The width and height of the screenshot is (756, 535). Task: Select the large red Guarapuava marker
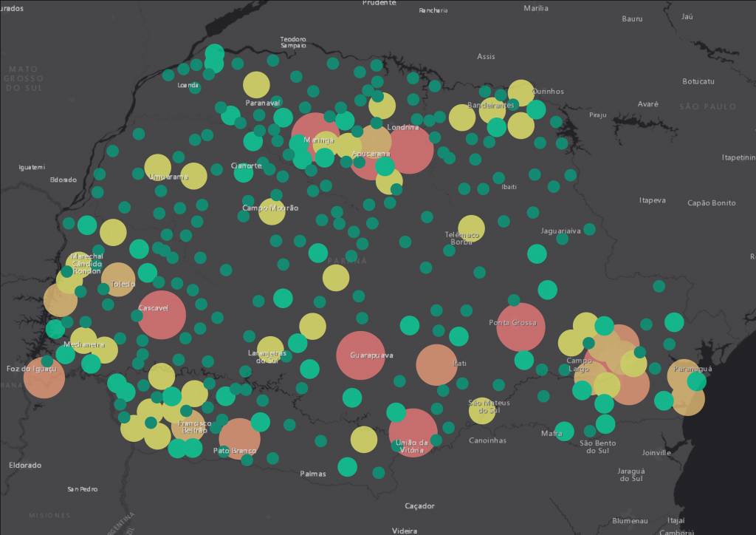361,355
